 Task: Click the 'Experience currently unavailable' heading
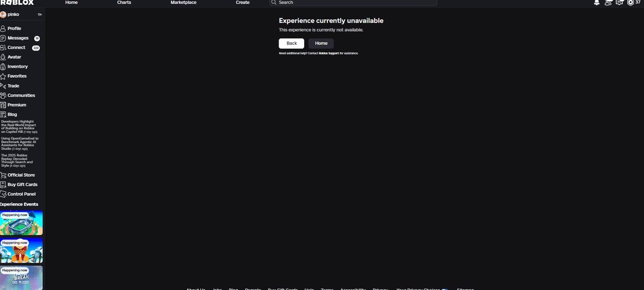tap(331, 21)
